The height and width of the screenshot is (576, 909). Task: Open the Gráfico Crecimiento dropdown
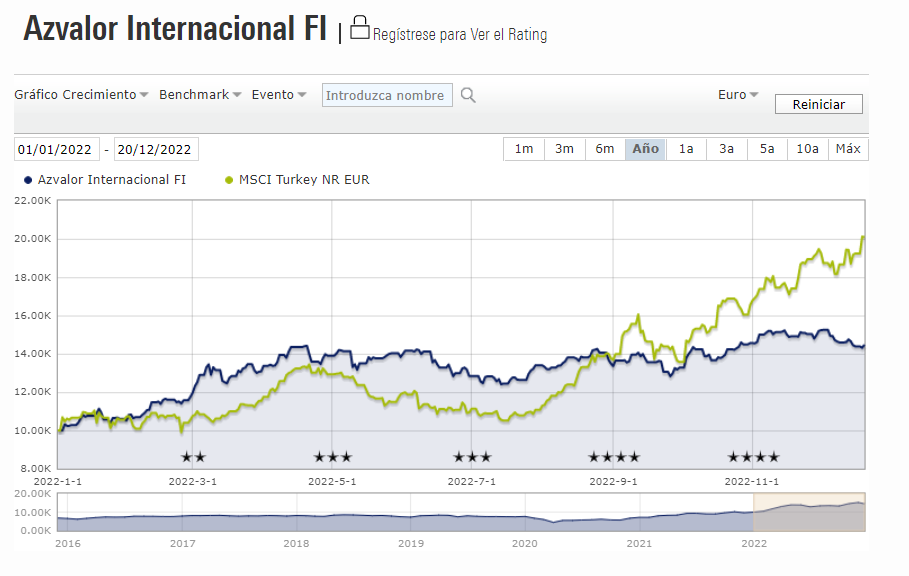[81, 94]
